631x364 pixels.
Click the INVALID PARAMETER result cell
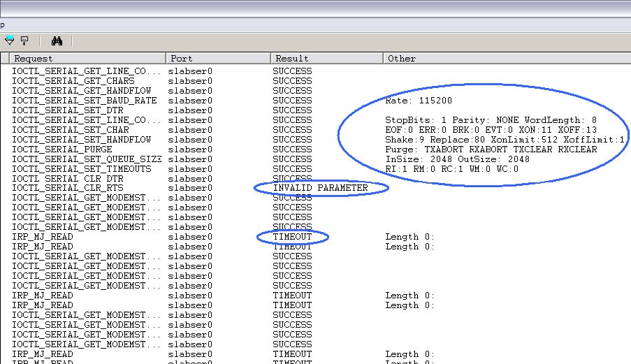[320, 189]
